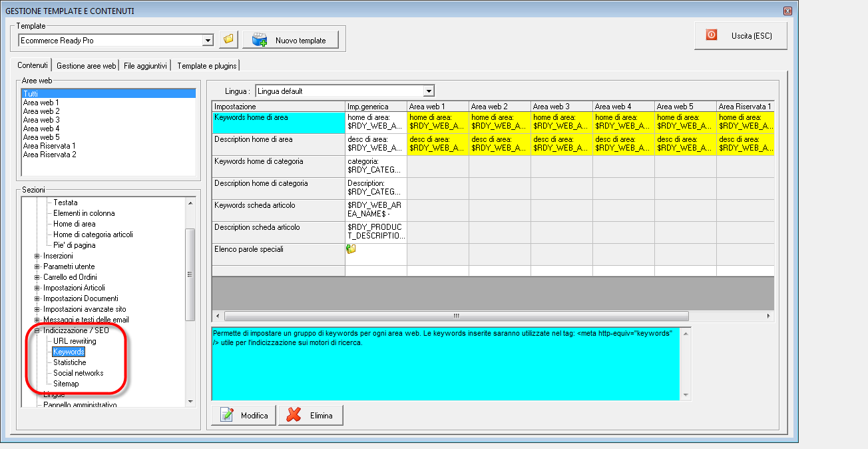Click yellow Area web 3 keywords cell
This screenshot has height=449, width=868.
(561, 121)
